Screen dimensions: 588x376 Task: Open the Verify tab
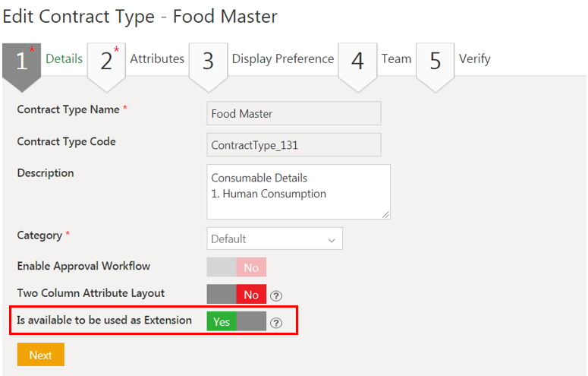coord(475,58)
